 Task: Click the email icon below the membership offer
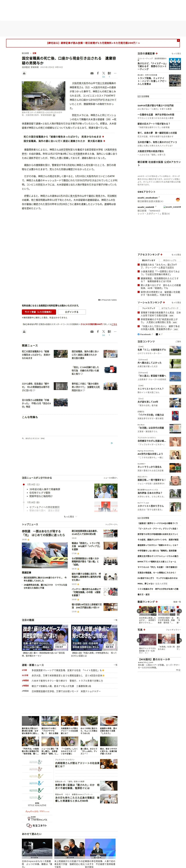(x=92, y=332)
